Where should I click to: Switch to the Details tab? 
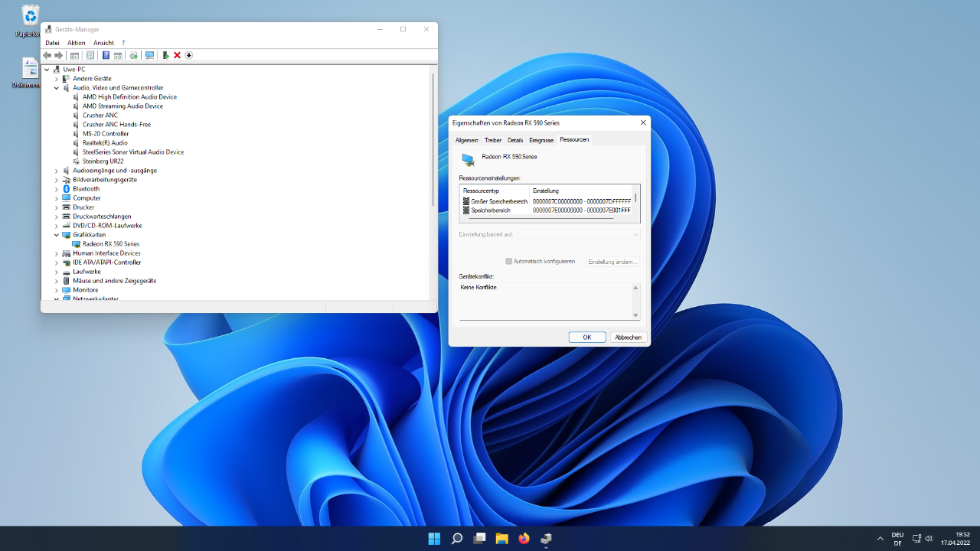515,140
